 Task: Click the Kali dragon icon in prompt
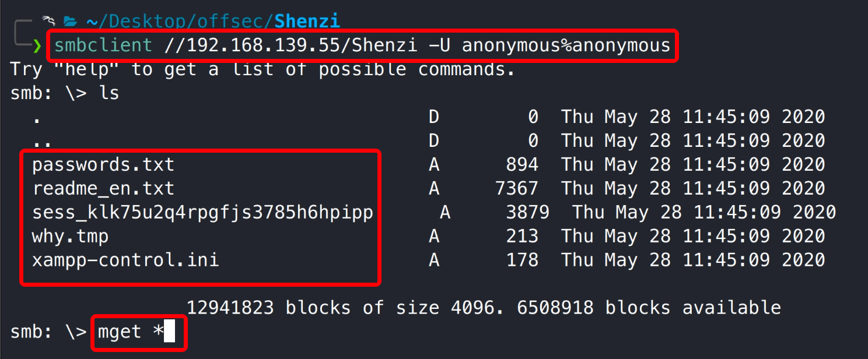(48, 22)
